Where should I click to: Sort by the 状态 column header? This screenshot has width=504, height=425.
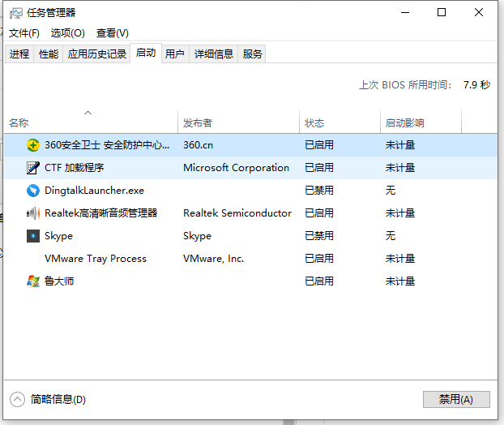tap(340, 122)
